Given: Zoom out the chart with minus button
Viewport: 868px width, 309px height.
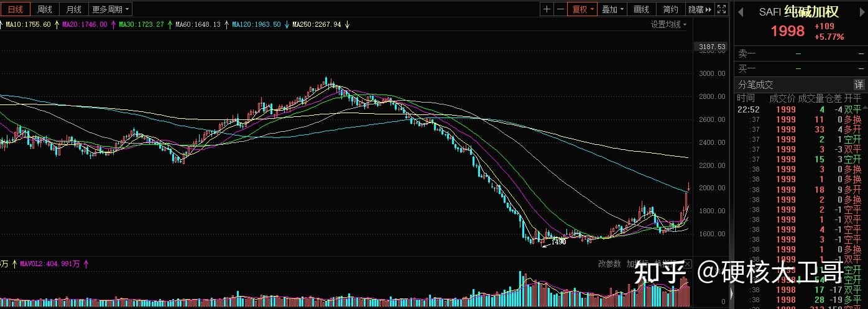Looking at the screenshot, I should [x=560, y=9].
